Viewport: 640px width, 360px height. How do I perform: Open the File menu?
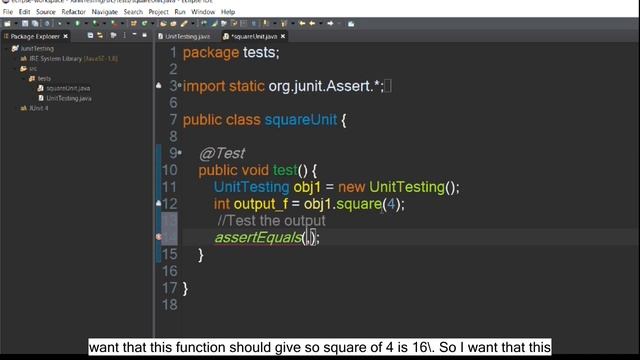click(x=8, y=12)
